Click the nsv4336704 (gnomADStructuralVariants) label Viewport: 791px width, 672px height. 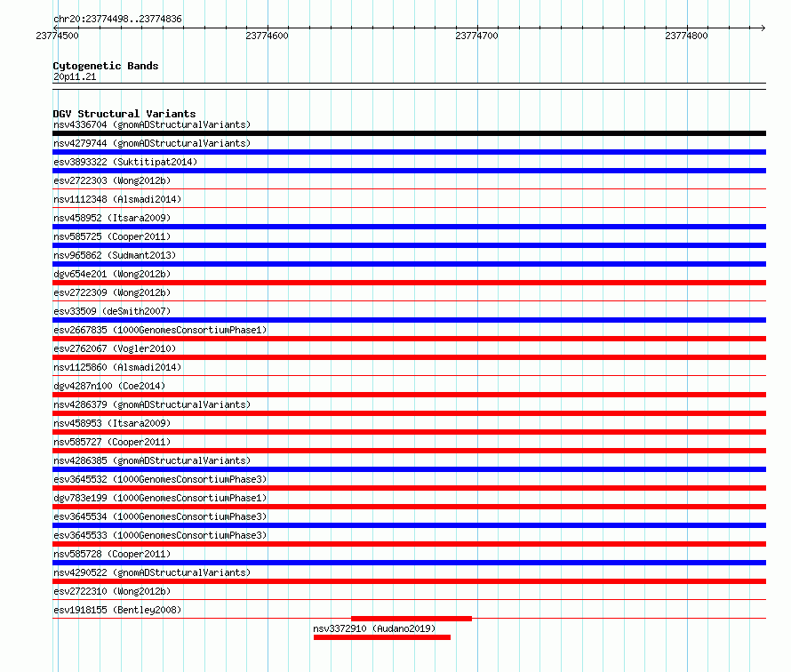[x=152, y=124]
